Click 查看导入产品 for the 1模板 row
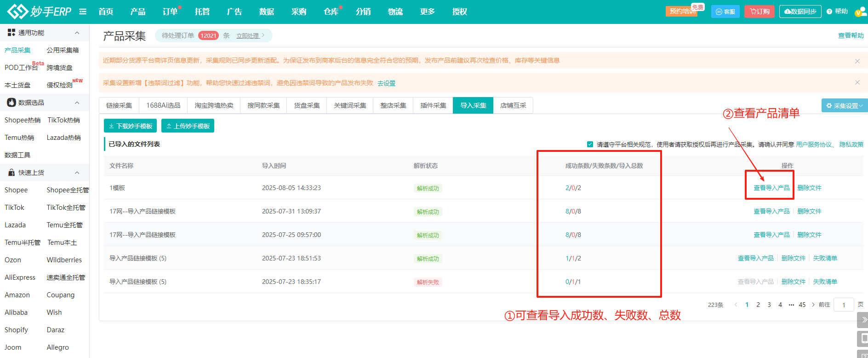This screenshot has height=358, width=868. 771,188
